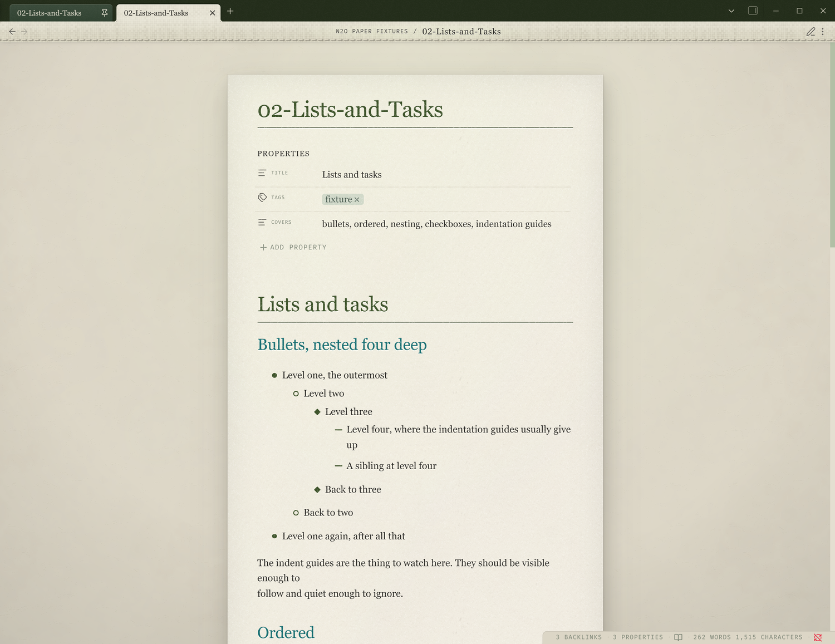Viewport: 835px width, 644px height.
Task: Toggle the right sidebar panel
Action: [753, 11]
